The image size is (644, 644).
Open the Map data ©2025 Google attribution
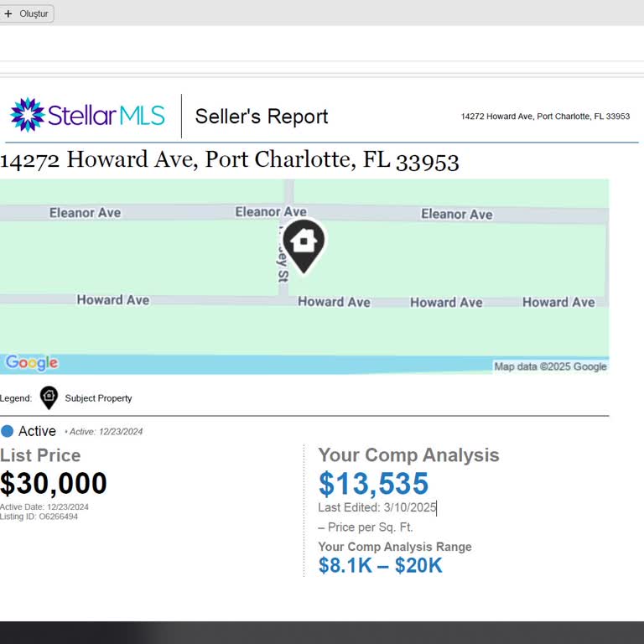click(550, 366)
